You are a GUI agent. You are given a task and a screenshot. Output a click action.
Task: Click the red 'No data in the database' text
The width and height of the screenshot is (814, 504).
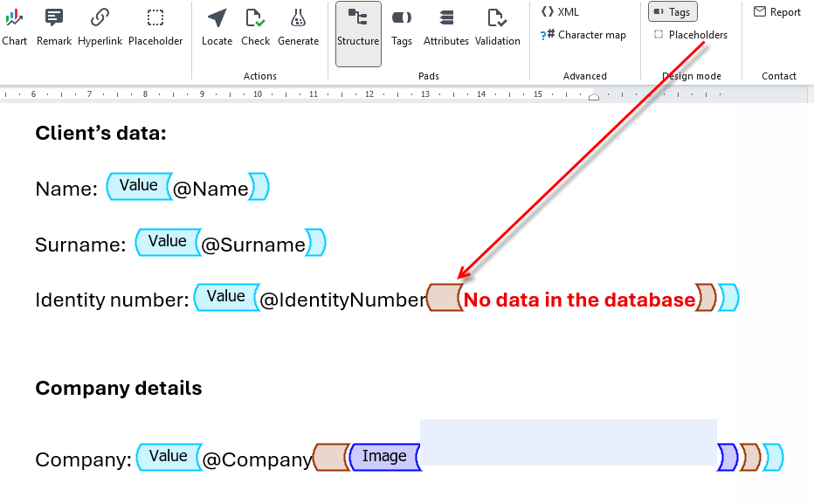click(579, 300)
